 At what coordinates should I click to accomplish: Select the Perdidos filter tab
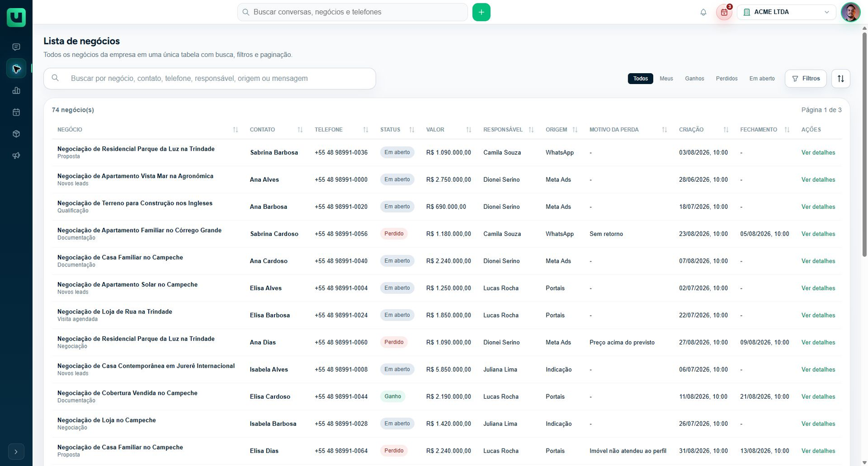click(726, 79)
